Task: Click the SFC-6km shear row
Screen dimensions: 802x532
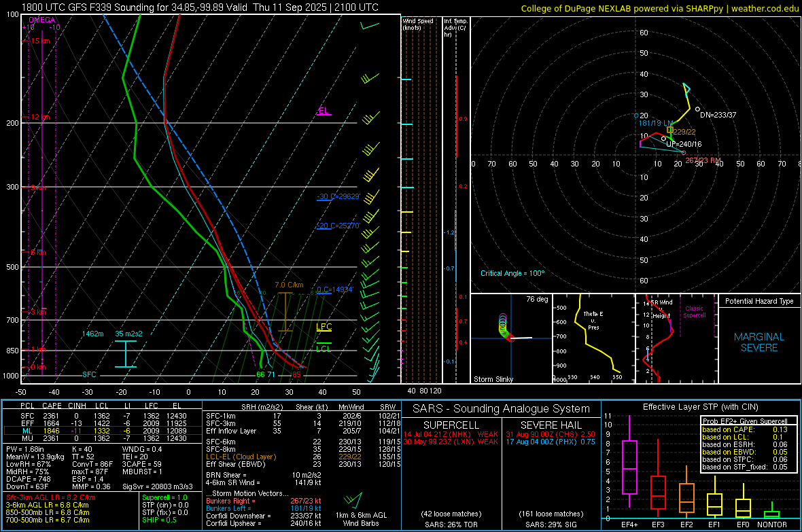Action: pos(303,442)
